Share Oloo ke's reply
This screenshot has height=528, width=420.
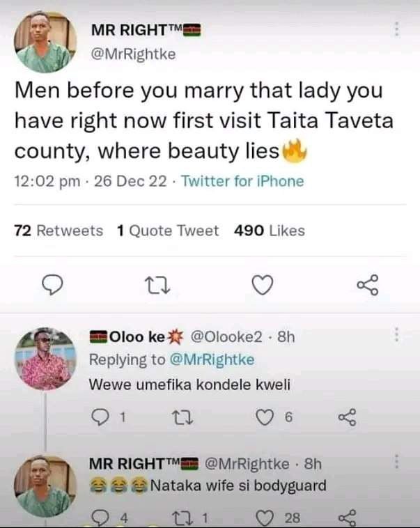pos(347,417)
